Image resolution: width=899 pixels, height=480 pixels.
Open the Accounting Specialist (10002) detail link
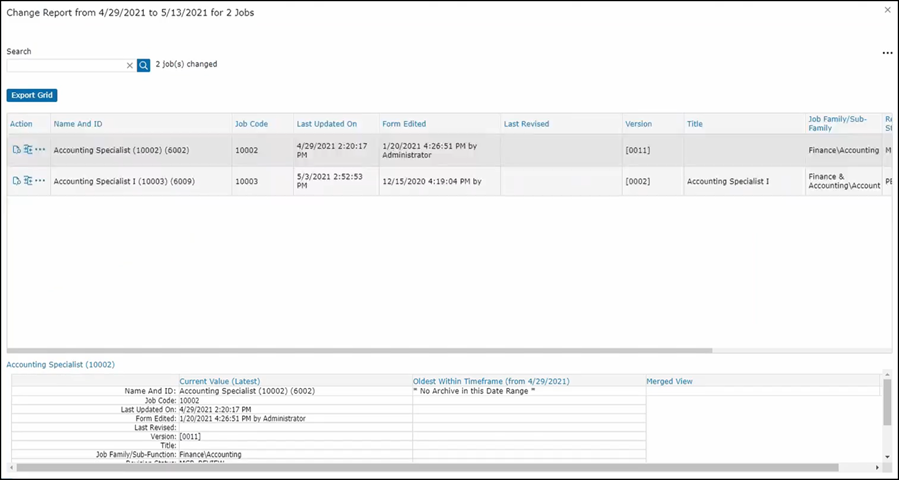(x=60, y=365)
